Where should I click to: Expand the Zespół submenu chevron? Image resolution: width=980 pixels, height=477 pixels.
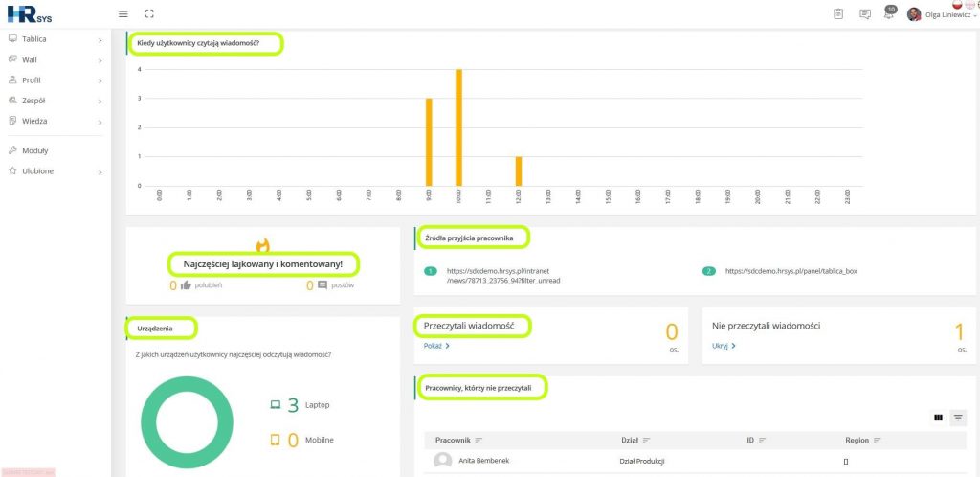click(100, 102)
